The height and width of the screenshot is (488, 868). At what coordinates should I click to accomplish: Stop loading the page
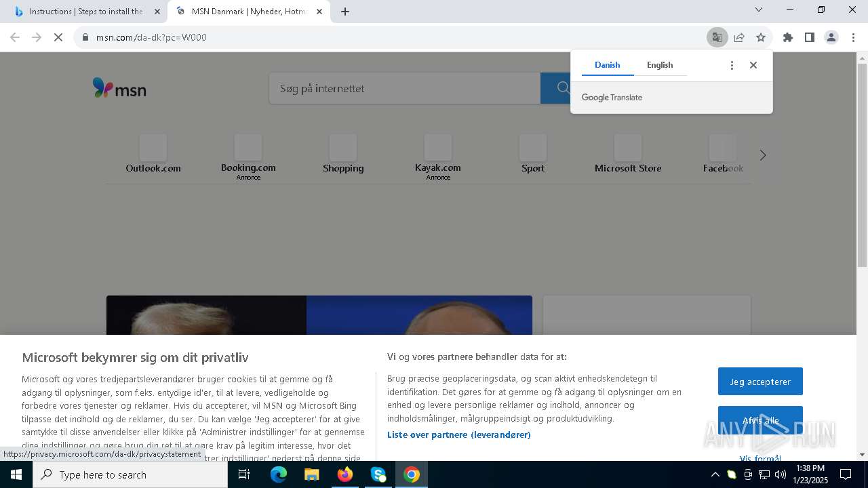58,37
